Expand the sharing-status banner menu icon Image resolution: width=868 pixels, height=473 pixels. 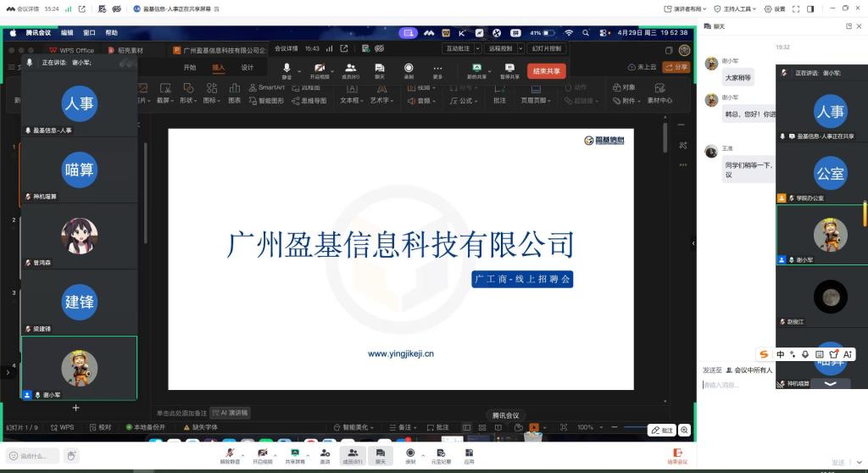click(216, 8)
